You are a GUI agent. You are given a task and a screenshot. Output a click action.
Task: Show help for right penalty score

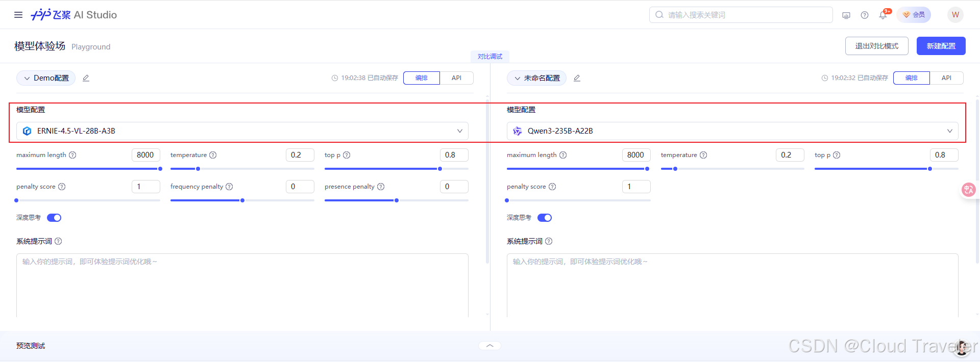click(x=552, y=187)
